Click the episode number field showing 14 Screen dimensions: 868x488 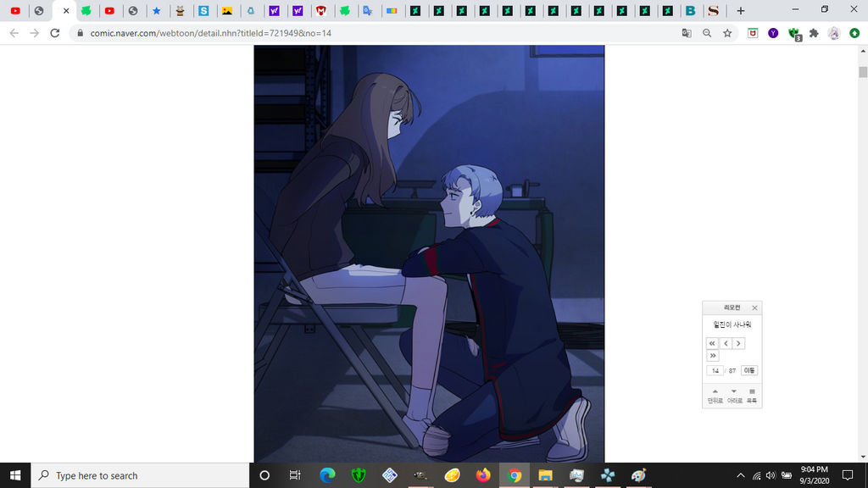(715, 371)
